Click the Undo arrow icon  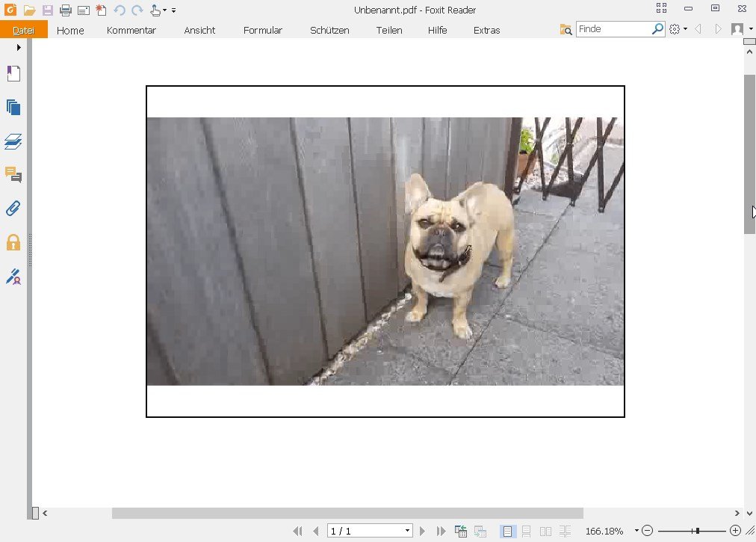click(119, 10)
